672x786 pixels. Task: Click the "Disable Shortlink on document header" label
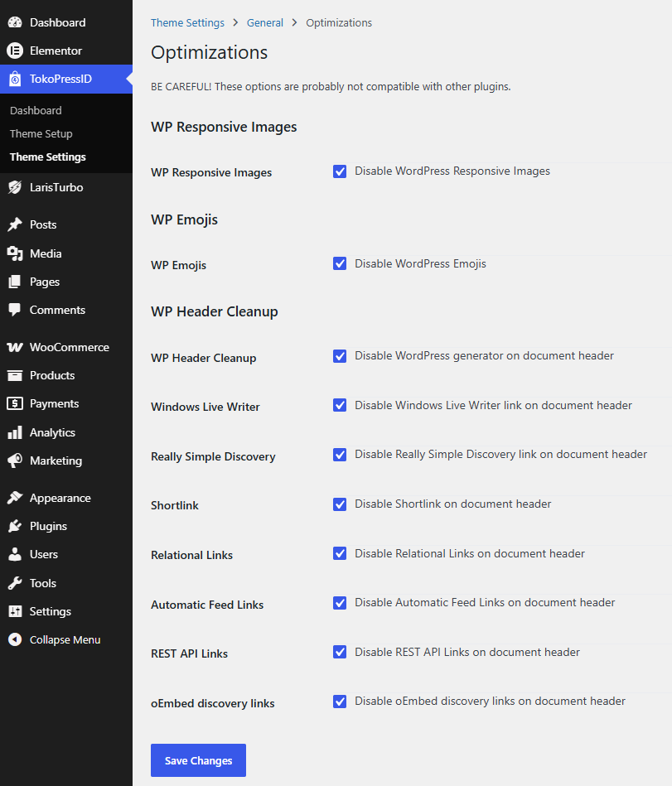(x=453, y=504)
